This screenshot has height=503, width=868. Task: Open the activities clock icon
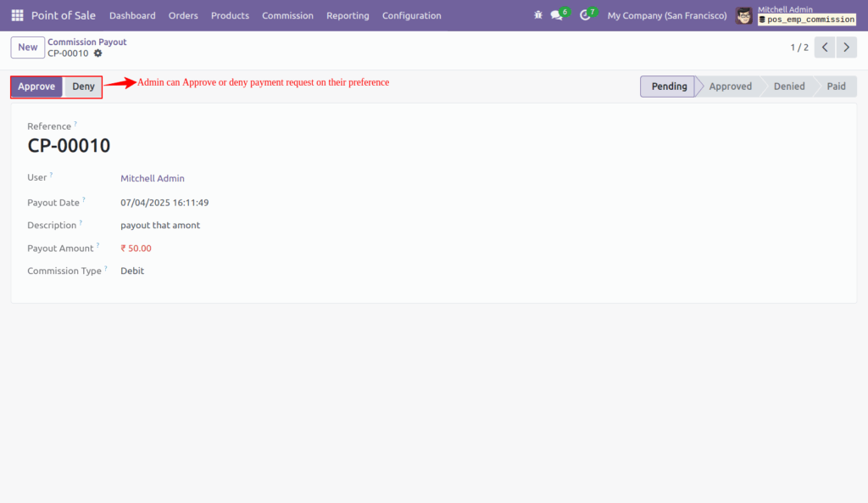[586, 14]
